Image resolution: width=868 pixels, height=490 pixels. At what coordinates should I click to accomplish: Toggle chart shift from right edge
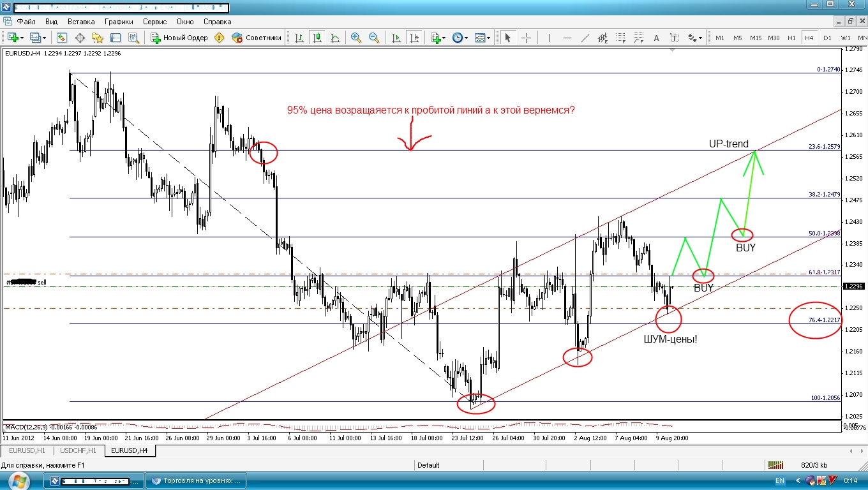[x=414, y=38]
